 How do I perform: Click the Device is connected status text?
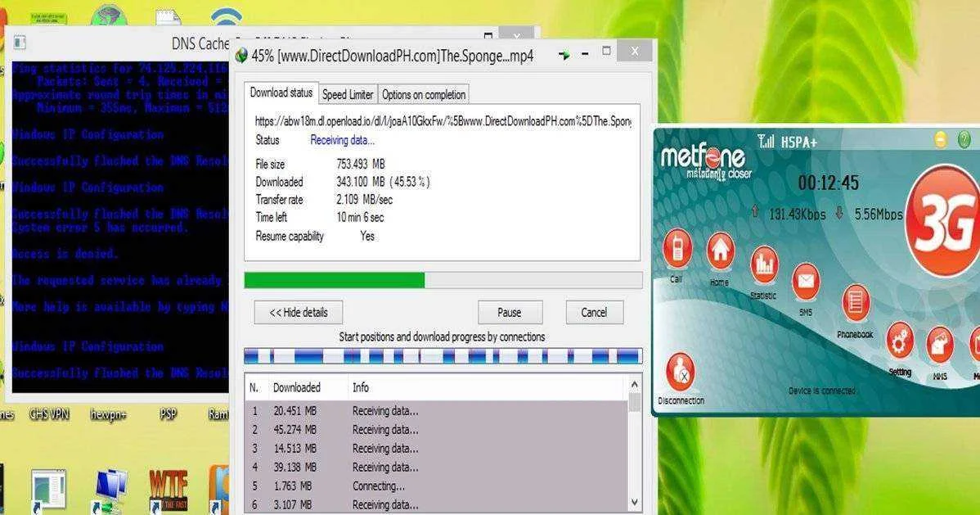point(822,391)
